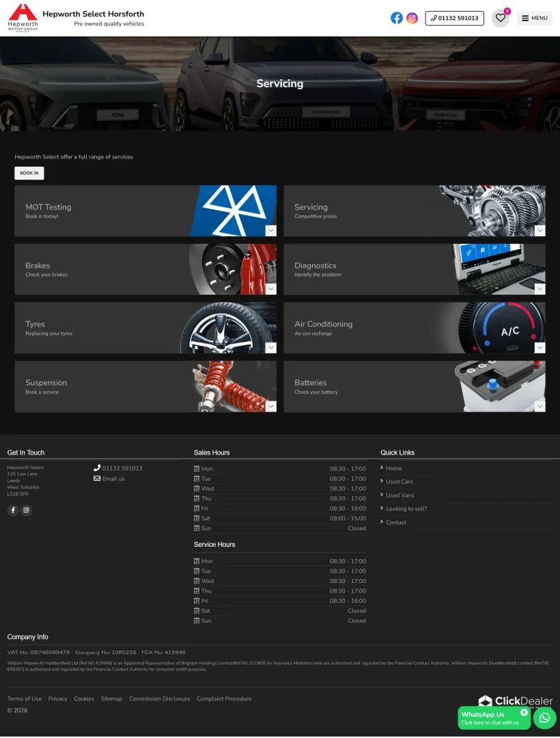Click the WhatsApp round chat icon

point(544,718)
